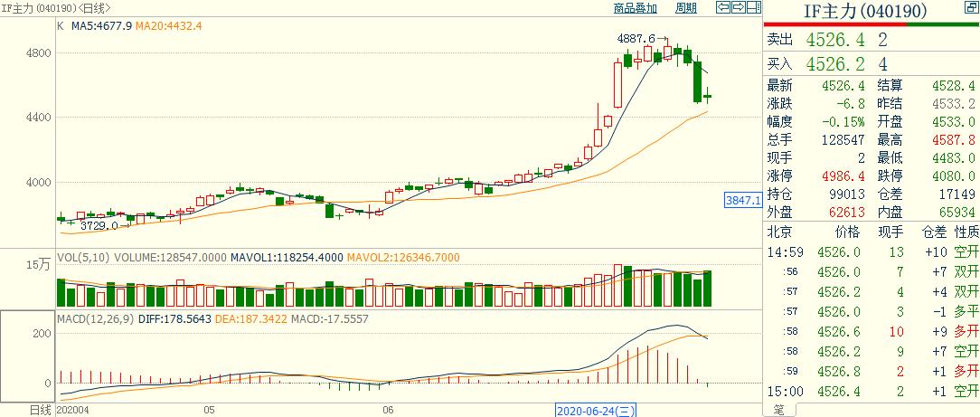Click the left arrow navigation icon

click(x=723, y=7)
